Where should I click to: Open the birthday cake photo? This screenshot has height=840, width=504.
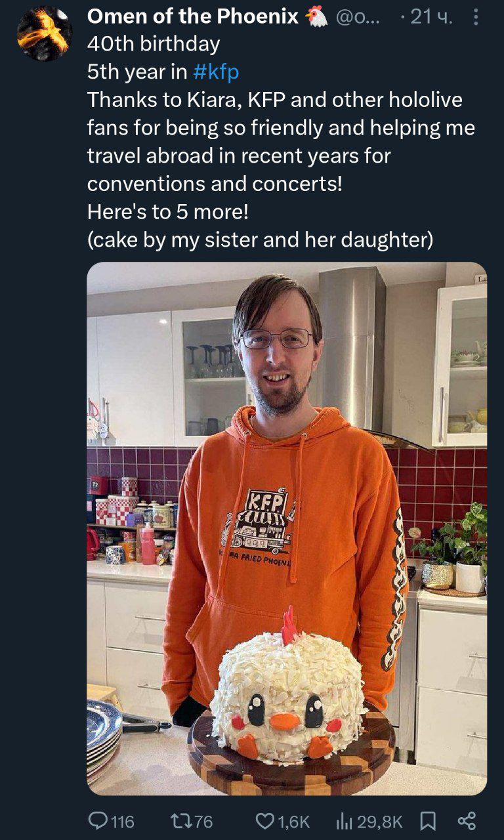click(287, 529)
